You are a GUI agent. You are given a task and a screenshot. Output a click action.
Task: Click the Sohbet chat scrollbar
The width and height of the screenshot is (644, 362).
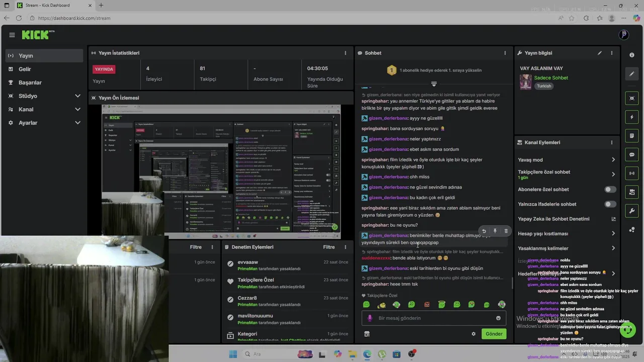512,284
